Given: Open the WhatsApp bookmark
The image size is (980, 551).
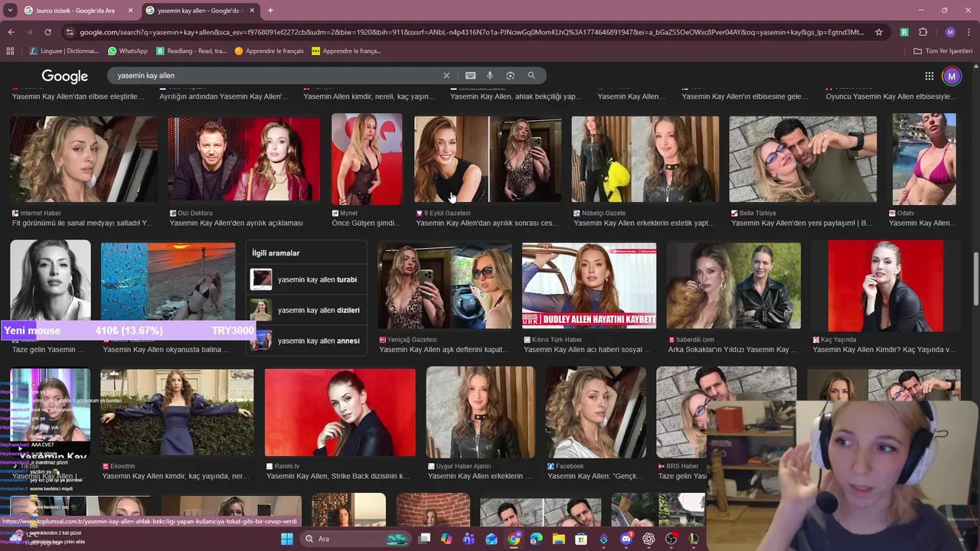Looking at the screenshot, I should 128,51.
